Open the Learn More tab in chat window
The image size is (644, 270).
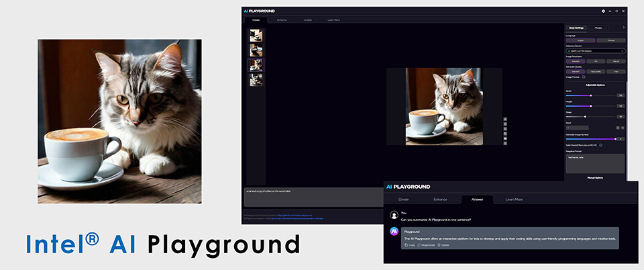point(514,199)
